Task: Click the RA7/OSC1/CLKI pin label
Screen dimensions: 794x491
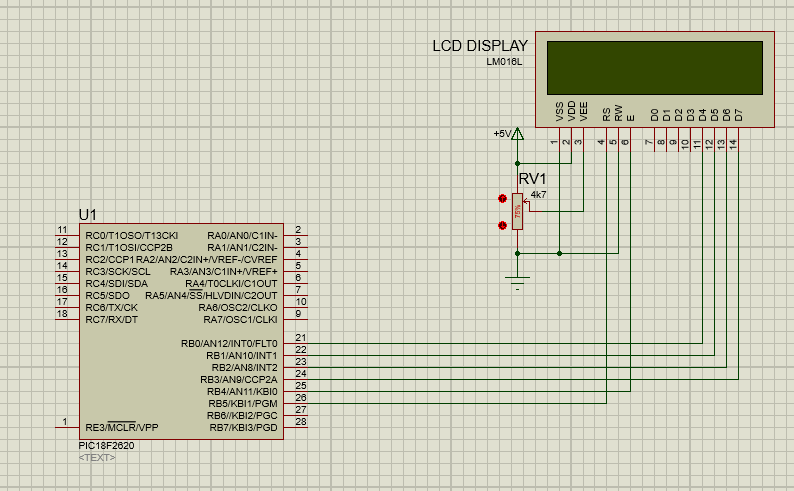Action: point(240,319)
